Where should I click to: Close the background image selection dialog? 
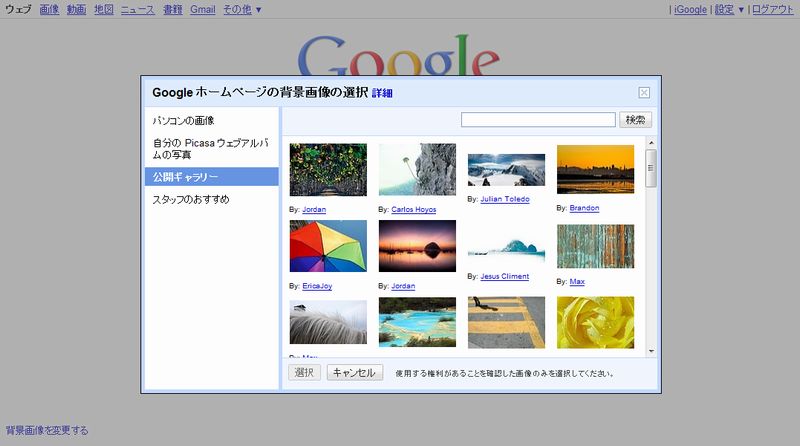(x=644, y=92)
